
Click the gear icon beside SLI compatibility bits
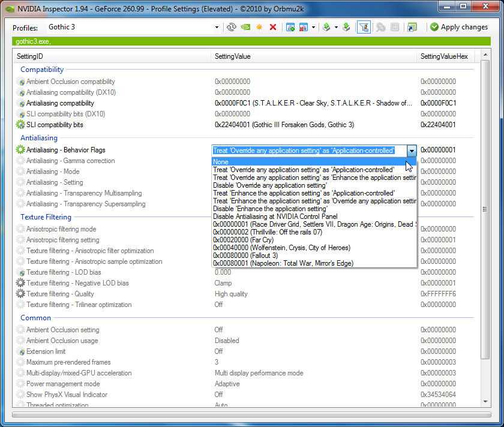21,125
